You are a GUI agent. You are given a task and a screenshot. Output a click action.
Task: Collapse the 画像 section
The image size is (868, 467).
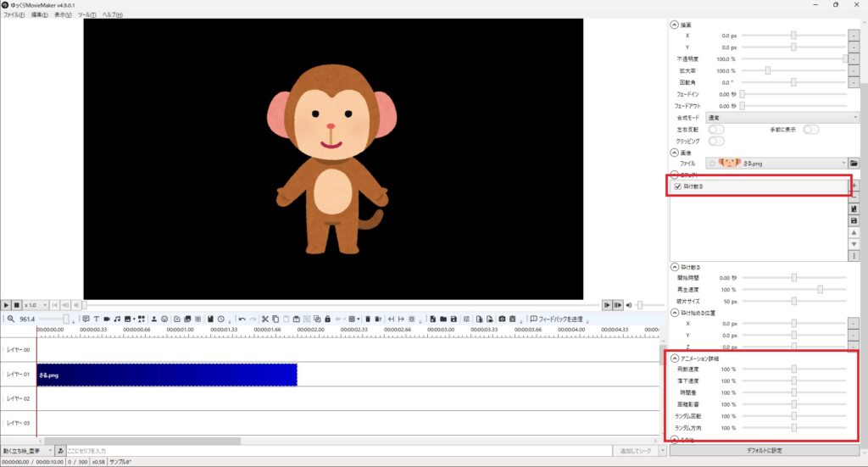click(674, 153)
